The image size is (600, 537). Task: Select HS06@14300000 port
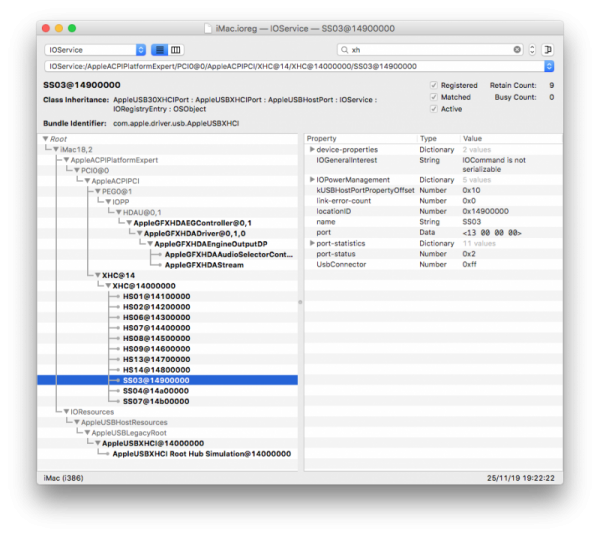click(x=157, y=317)
